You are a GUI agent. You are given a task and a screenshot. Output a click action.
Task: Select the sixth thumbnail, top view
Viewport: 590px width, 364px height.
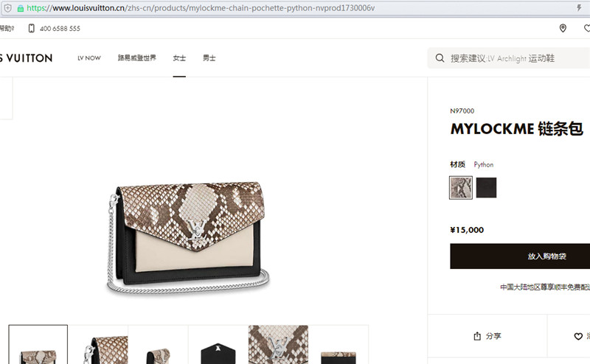tap(339, 344)
